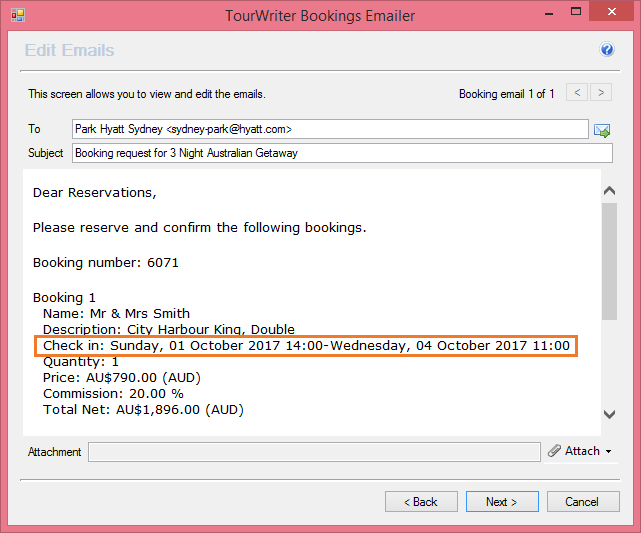Go to previous booking email
This screenshot has height=533, width=641.
click(577, 92)
